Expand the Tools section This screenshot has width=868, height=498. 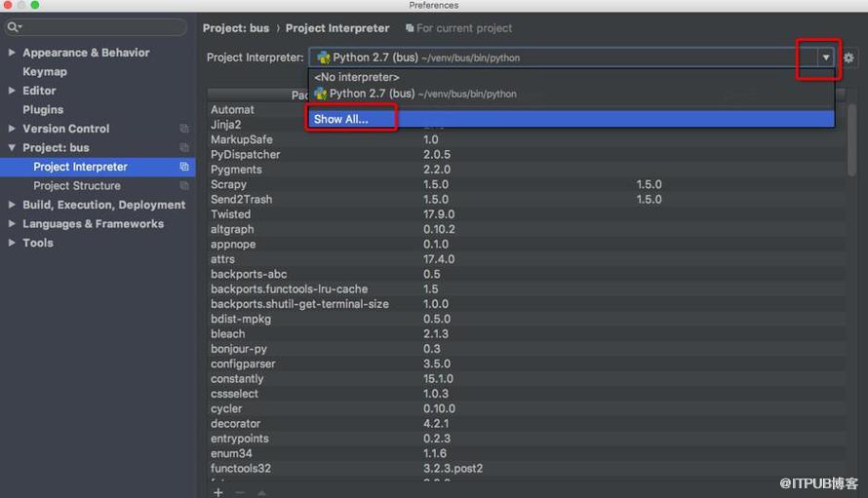(x=12, y=243)
